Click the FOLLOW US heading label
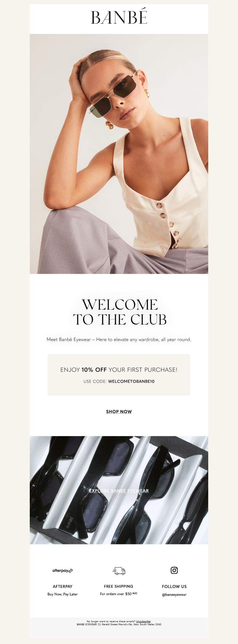The width and height of the screenshot is (238, 644). coord(174,586)
